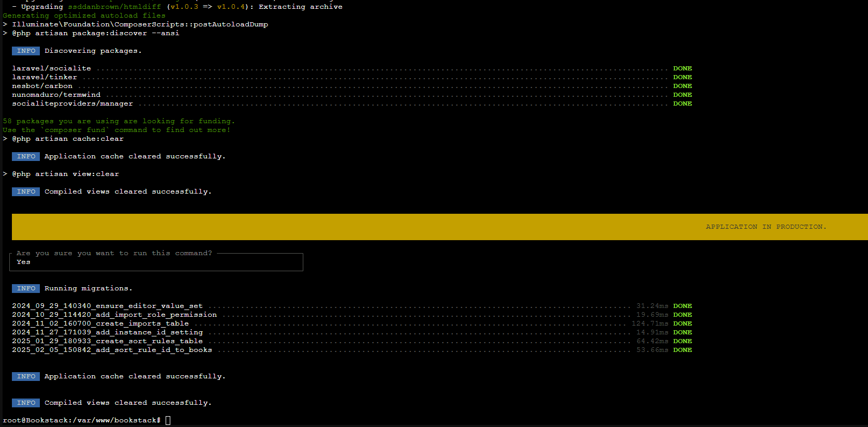Click the socialiteproviders/manager package name

(x=72, y=104)
